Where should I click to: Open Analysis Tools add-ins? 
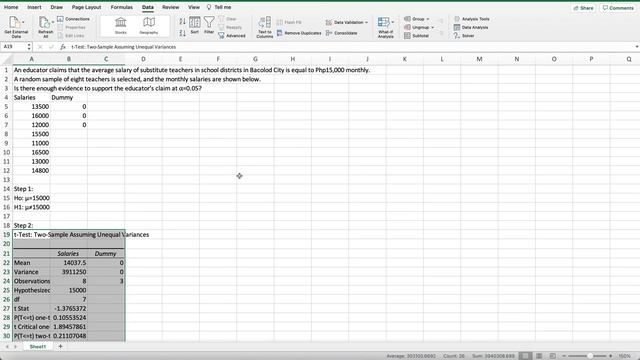tap(471, 19)
